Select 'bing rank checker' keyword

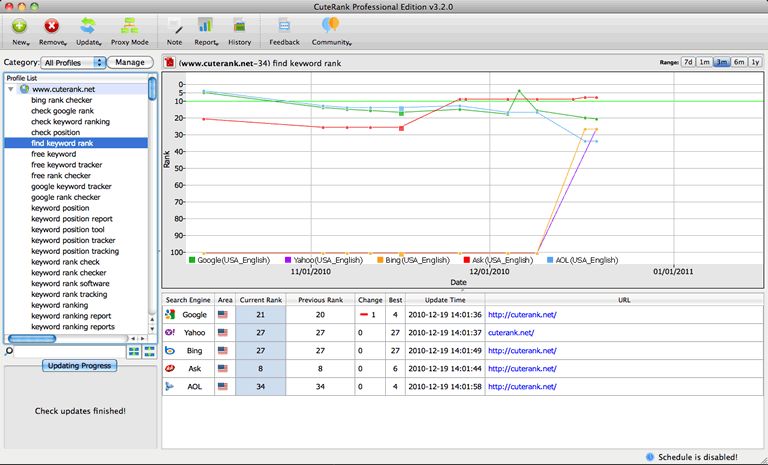tap(61, 100)
